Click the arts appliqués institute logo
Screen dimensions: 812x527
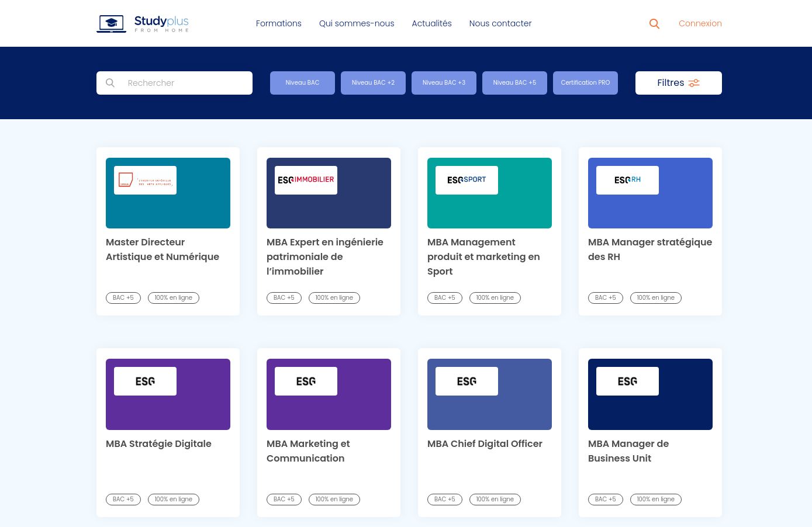click(145, 180)
